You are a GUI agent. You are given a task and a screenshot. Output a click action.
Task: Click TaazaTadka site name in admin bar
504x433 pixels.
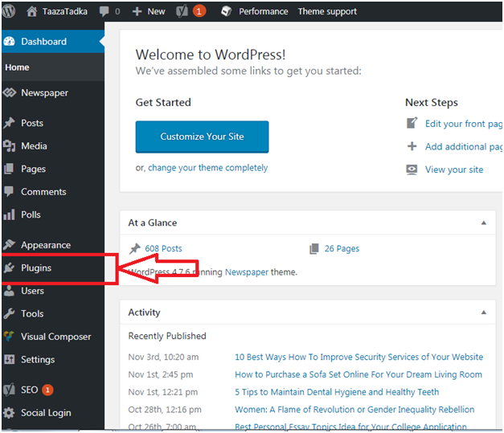tap(65, 11)
